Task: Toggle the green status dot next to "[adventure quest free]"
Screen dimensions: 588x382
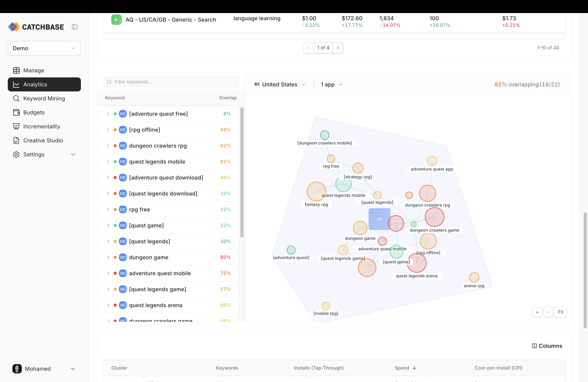Action: [115, 114]
